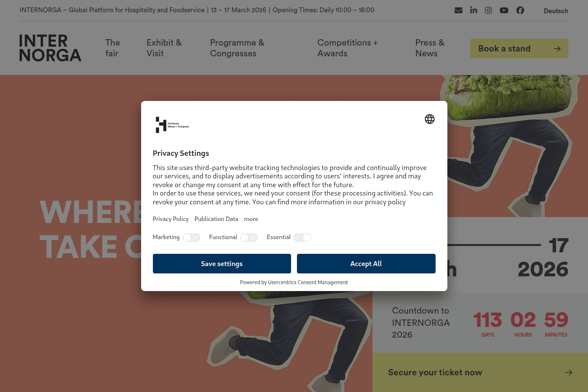Click the INTERNORGA logo
This screenshot has width=588, height=392.
50,48
